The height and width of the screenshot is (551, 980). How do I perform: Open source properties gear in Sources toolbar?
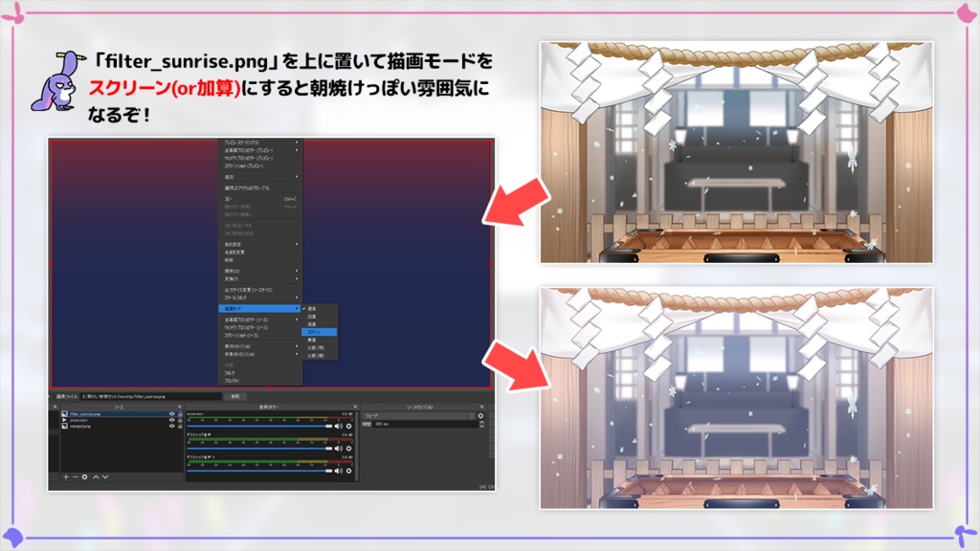click(x=85, y=476)
